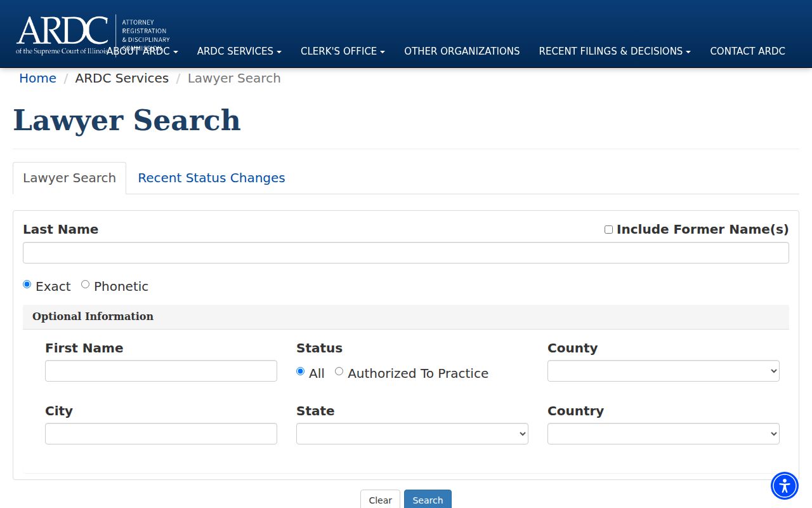Click the ARDC logo
Screen dimensions: 812x508
pos(93,35)
